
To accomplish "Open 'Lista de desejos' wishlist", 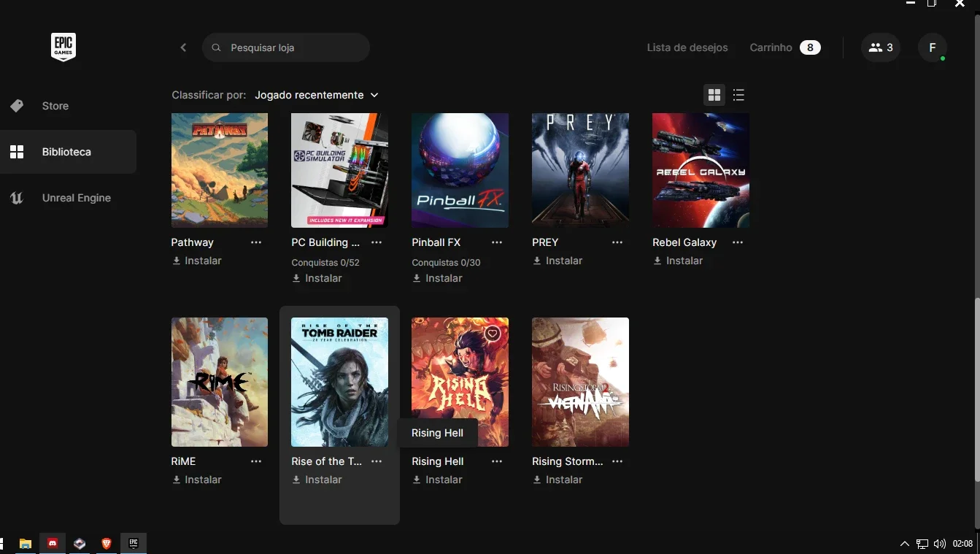I will click(687, 47).
